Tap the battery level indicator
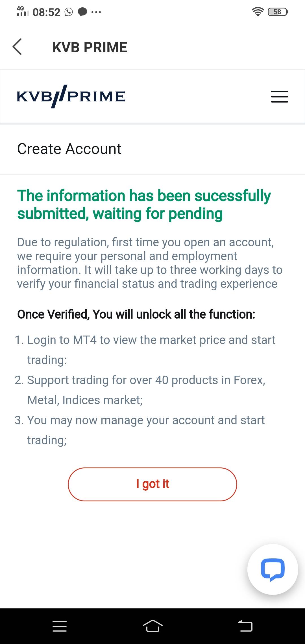The image size is (305, 644). point(278,12)
